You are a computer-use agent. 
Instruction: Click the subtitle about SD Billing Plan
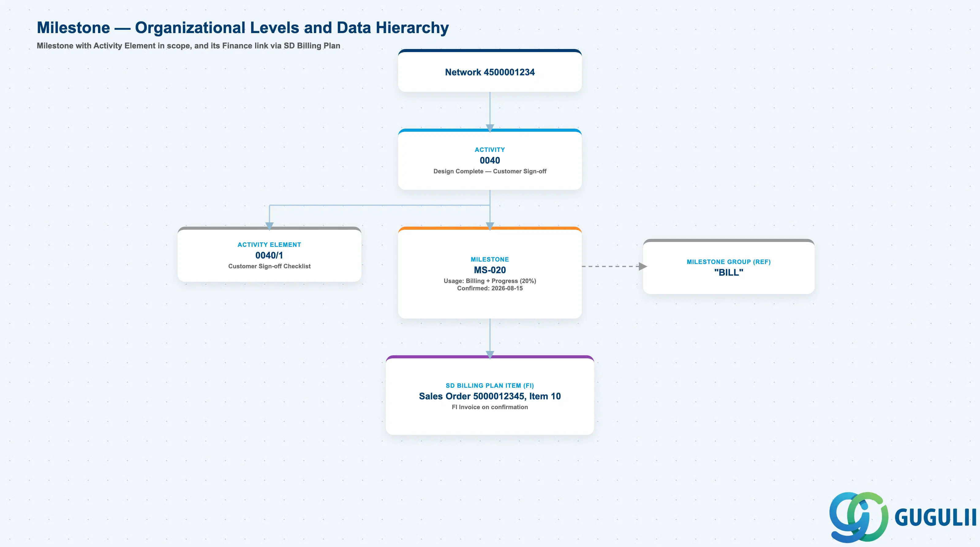(188, 46)
